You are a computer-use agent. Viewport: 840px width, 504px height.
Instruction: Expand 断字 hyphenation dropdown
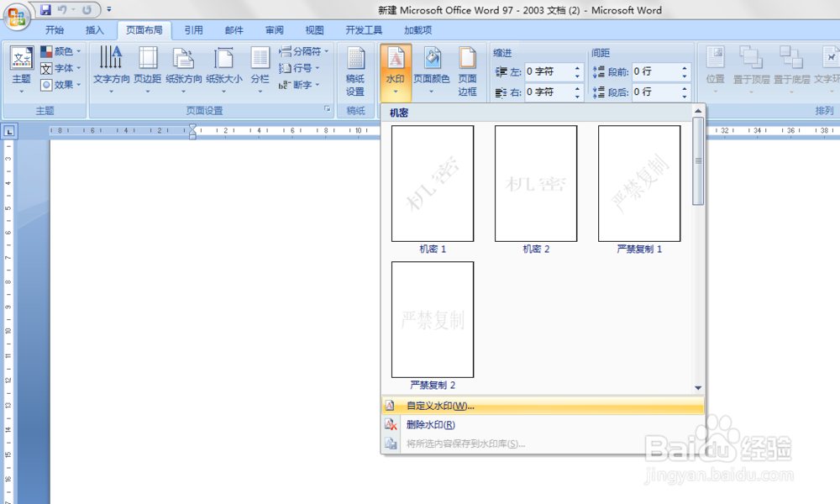click(x=299, y=85)
